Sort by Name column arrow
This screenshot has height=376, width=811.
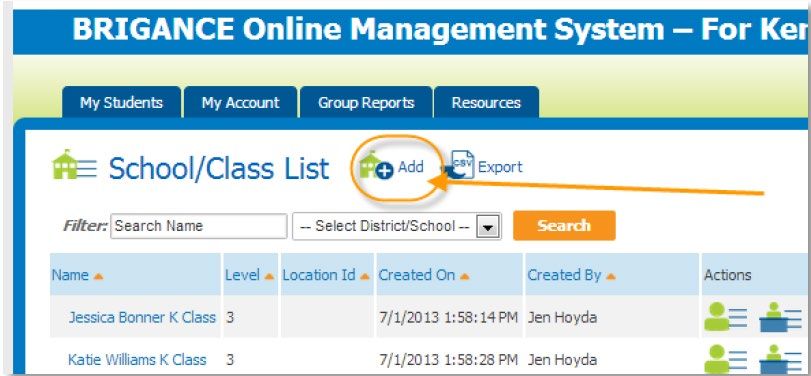(98, 277)
